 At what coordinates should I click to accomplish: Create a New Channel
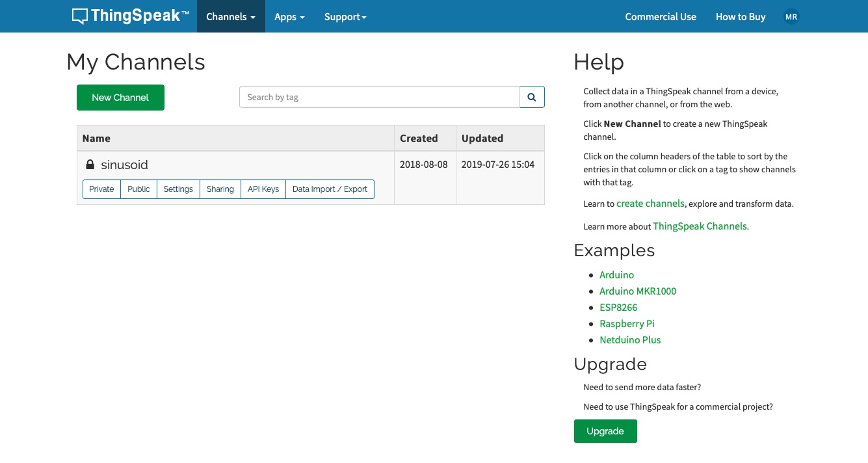(x=120, y=98)
